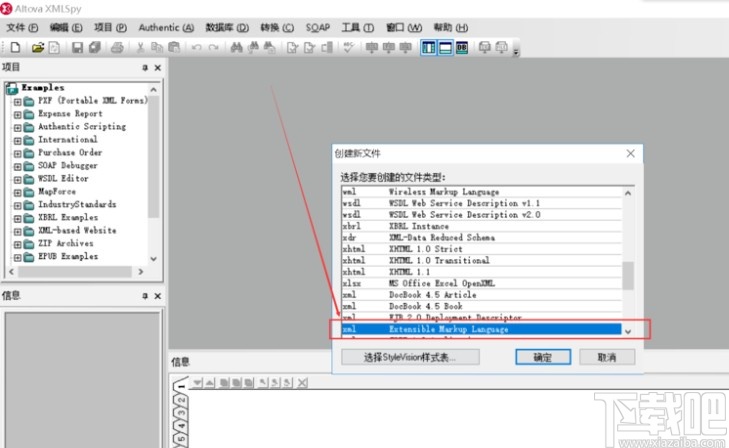Expand the International folder
This screenshot has width=729, height=448.
point(17,140)
